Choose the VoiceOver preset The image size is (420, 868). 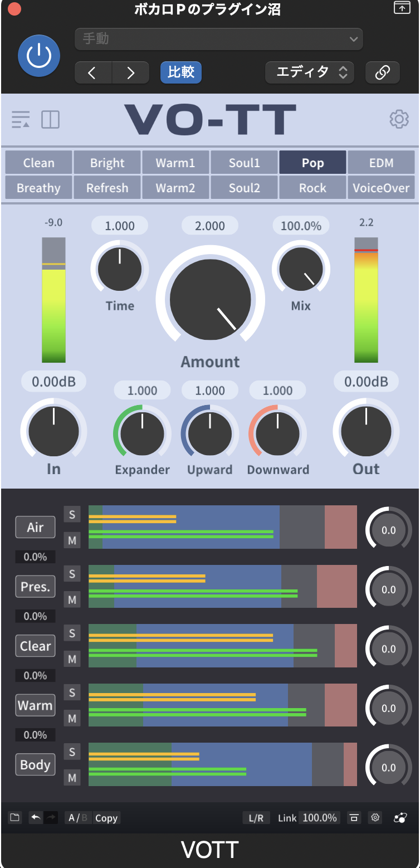point(381,188)
